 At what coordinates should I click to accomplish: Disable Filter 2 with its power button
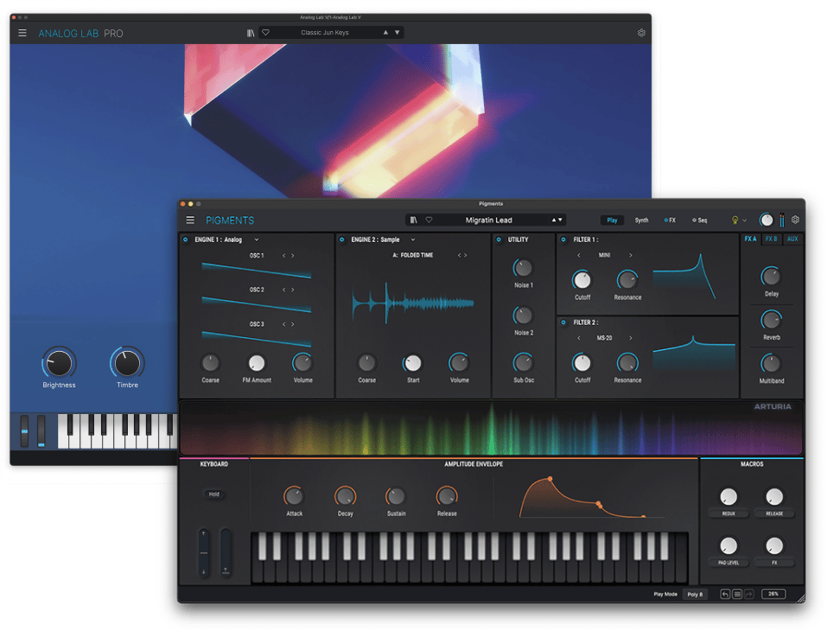(x=563, y=322)
